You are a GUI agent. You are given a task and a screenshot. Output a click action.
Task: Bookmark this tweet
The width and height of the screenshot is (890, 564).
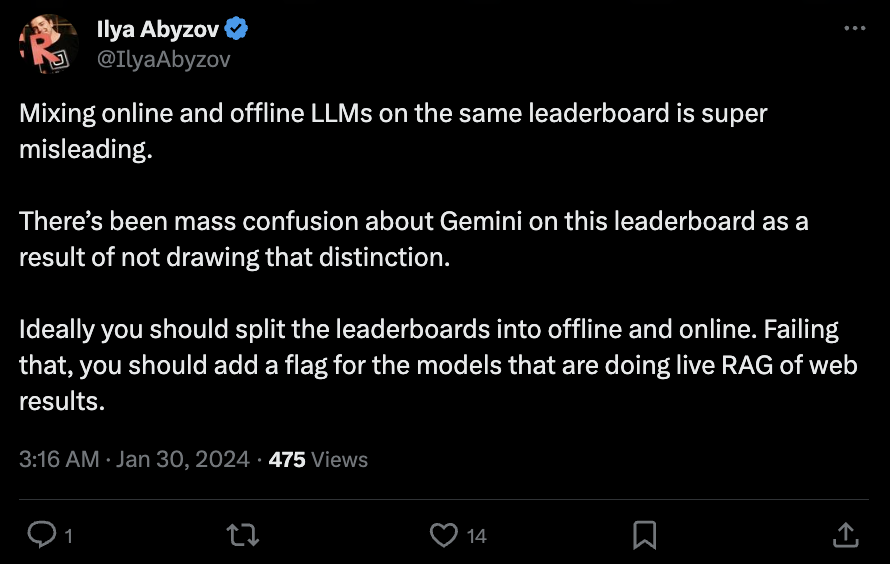(x=645, y=535)
